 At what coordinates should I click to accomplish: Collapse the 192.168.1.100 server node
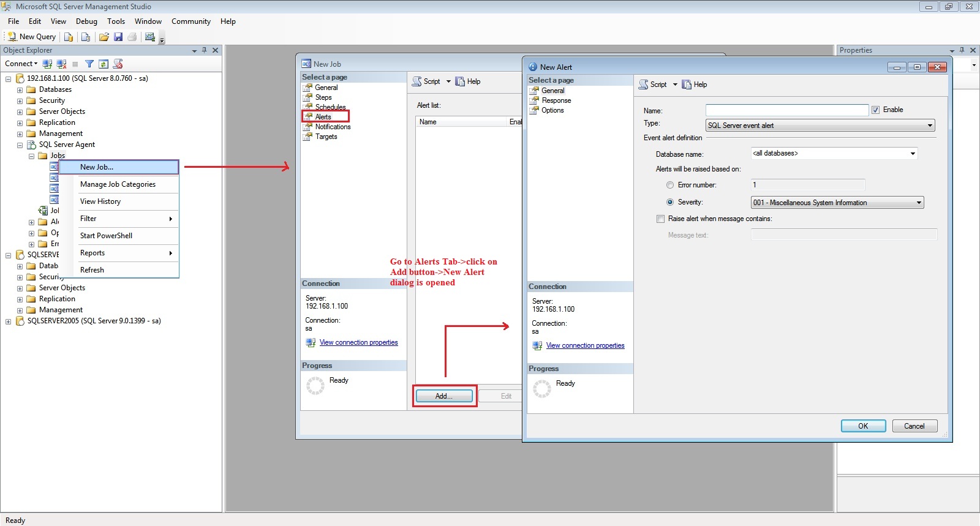8,79
